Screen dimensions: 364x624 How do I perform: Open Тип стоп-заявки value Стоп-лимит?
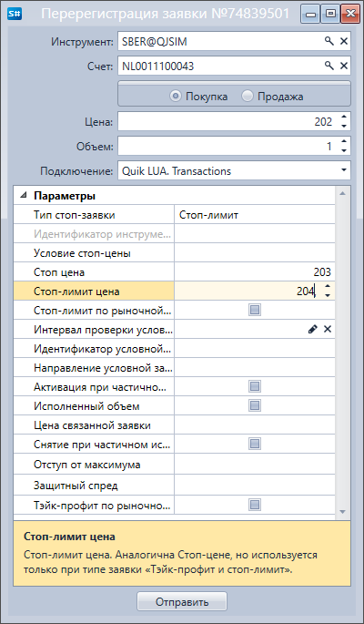[x=254, y=215]
